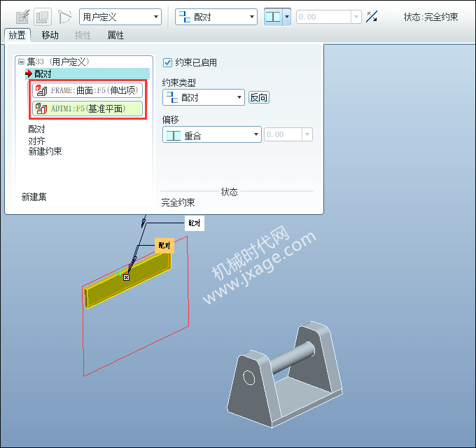Image resolution: width=476 pixels, height=448 pixels.
Task: Collapse the 集33 (用户定义) tree node
Action: 21,62
